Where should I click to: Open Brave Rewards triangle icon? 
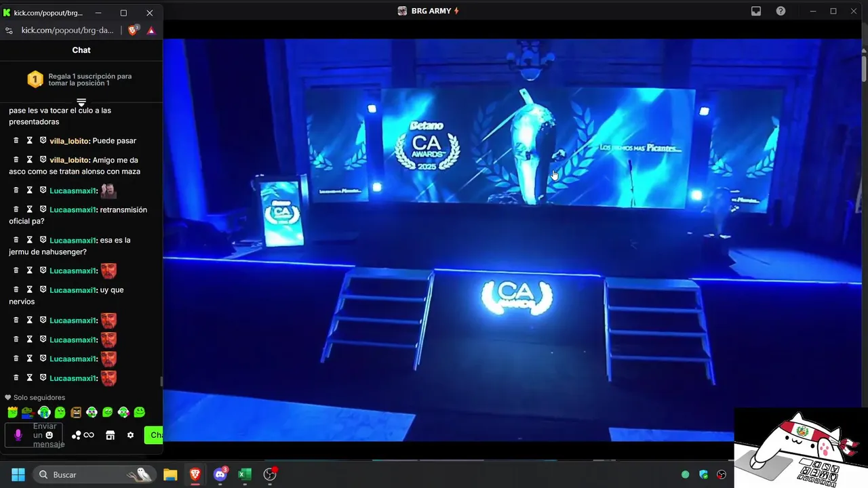point(151,30)
